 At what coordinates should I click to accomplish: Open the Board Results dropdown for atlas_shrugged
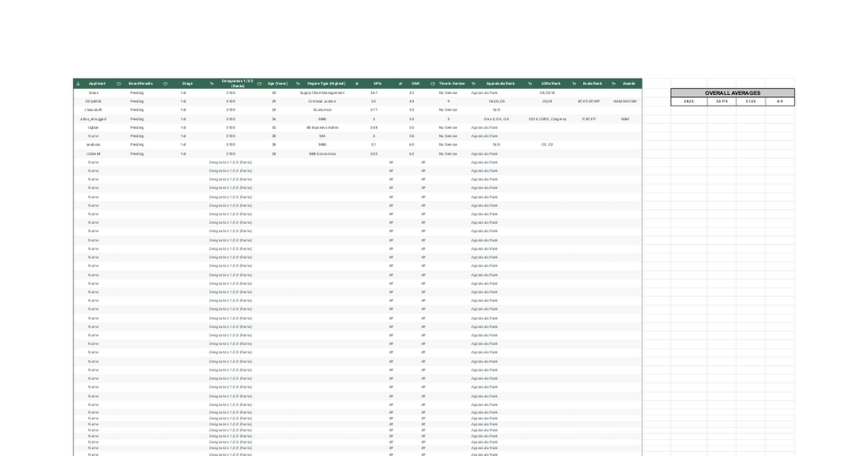pyautogui.click(x=137, y=119)
